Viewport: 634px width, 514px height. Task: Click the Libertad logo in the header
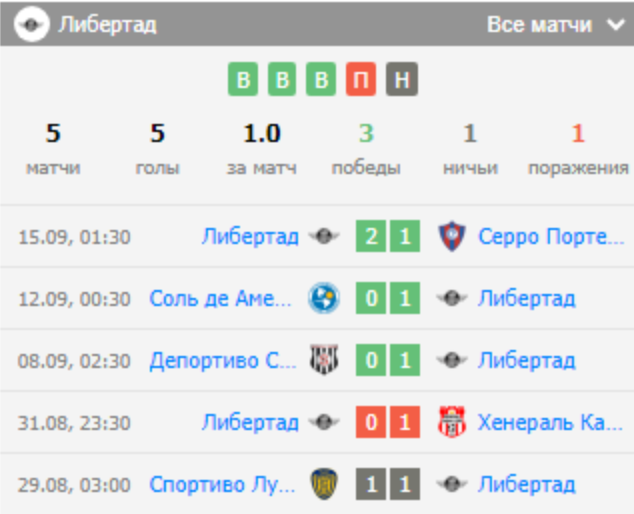pyautogui.click(x=32, y=24)
